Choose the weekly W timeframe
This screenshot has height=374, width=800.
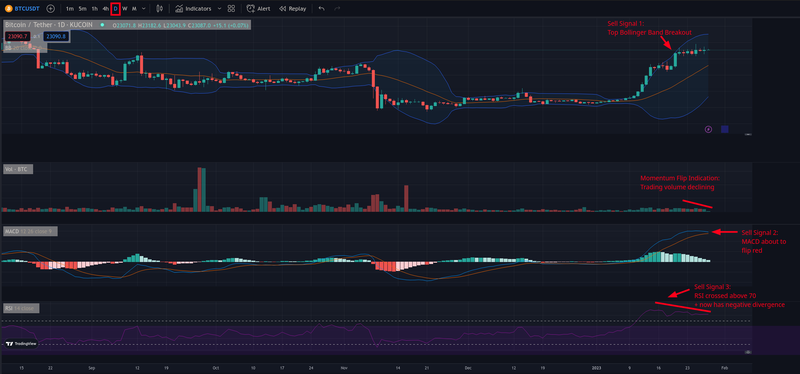[124, 9]
